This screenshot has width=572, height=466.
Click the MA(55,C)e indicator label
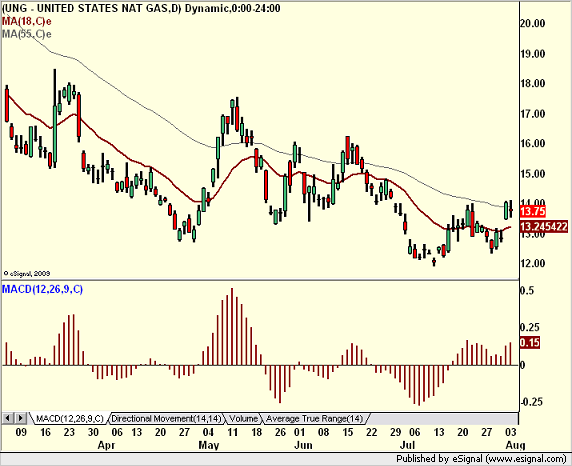point(27,34)
